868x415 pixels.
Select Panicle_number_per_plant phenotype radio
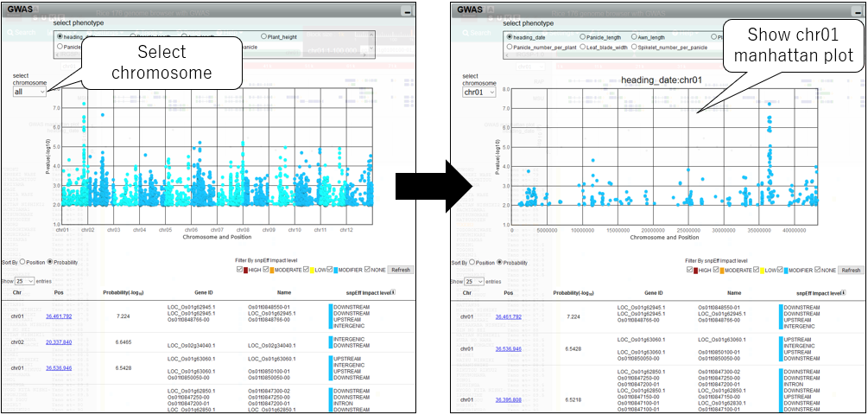510,47
